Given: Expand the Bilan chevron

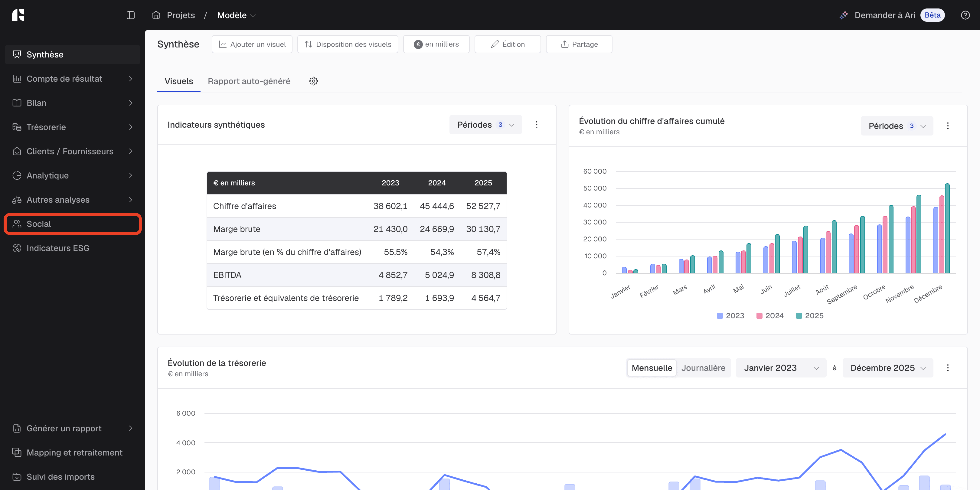Looking at the screenshot, I should pyautogui.click(x=130, y=103).
